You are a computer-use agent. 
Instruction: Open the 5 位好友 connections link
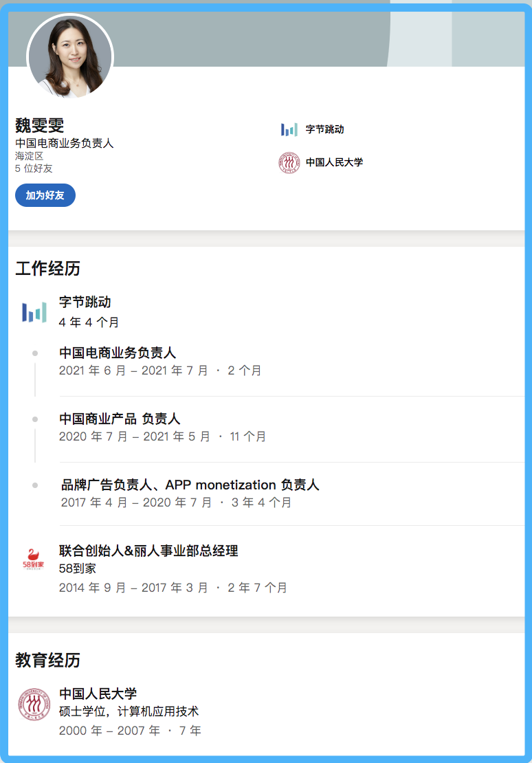34,168
